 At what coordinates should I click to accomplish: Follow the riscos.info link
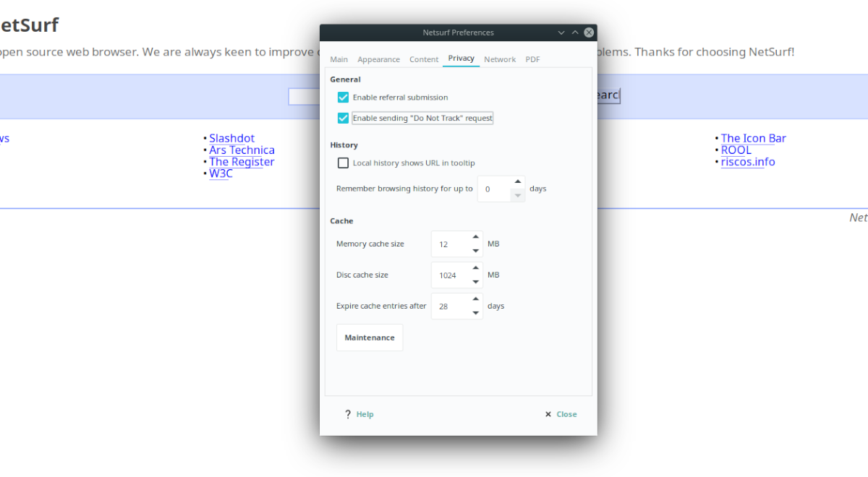click(747, 161)
